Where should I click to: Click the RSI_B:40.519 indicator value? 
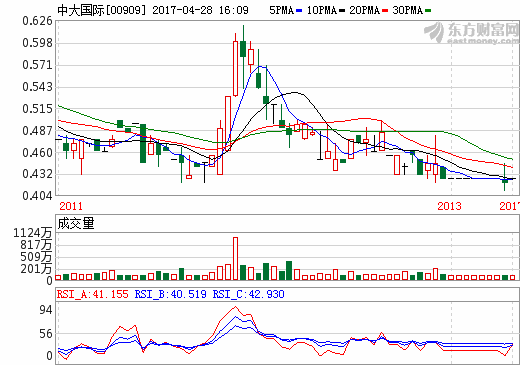click(x=170, y=294)
